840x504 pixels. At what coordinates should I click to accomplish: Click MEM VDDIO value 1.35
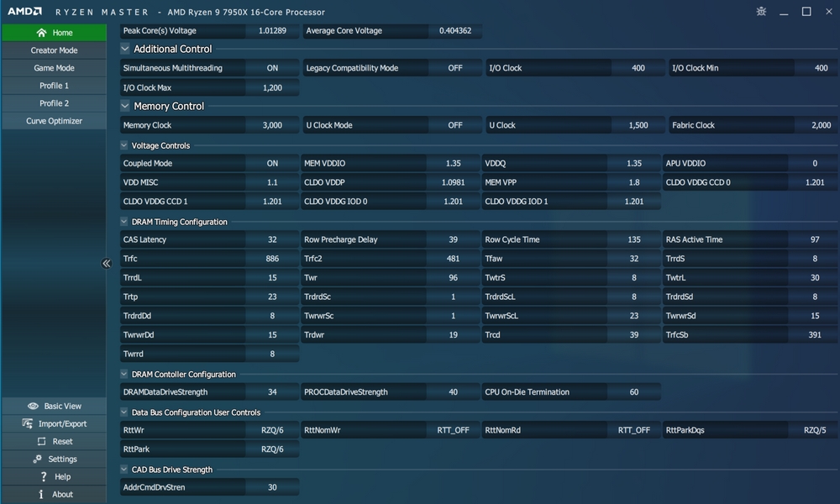click(x=453, y=163)
